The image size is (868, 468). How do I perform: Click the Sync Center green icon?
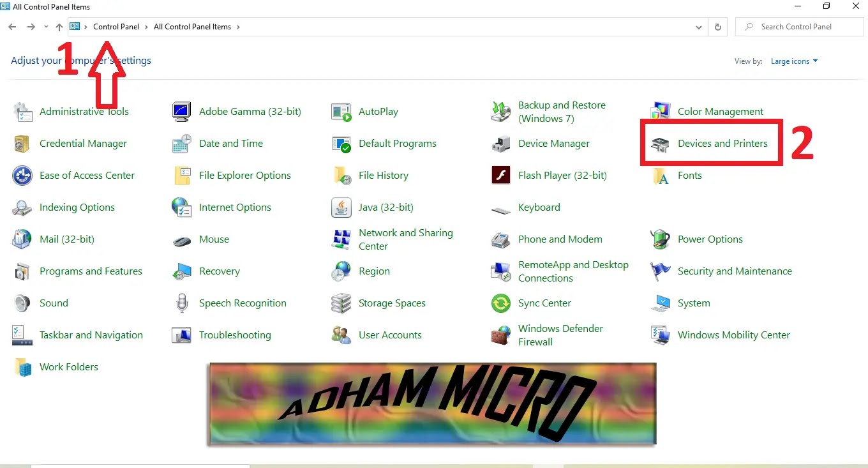501,303
